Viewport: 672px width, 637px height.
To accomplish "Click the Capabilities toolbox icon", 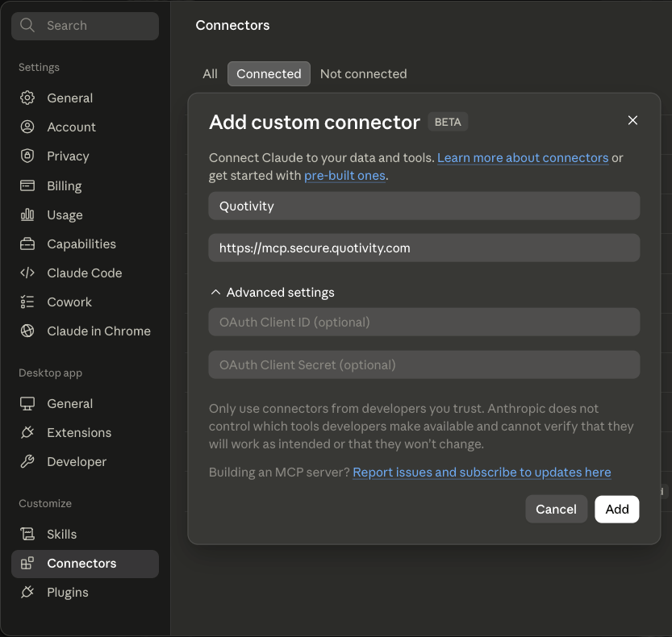I will [27, 244].
